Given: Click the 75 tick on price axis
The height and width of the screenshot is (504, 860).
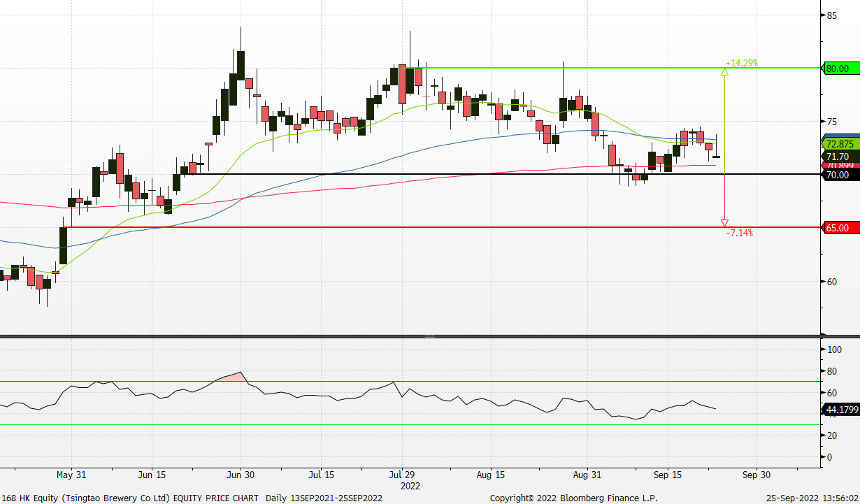Looking at the screenshot, I should 832,122.
